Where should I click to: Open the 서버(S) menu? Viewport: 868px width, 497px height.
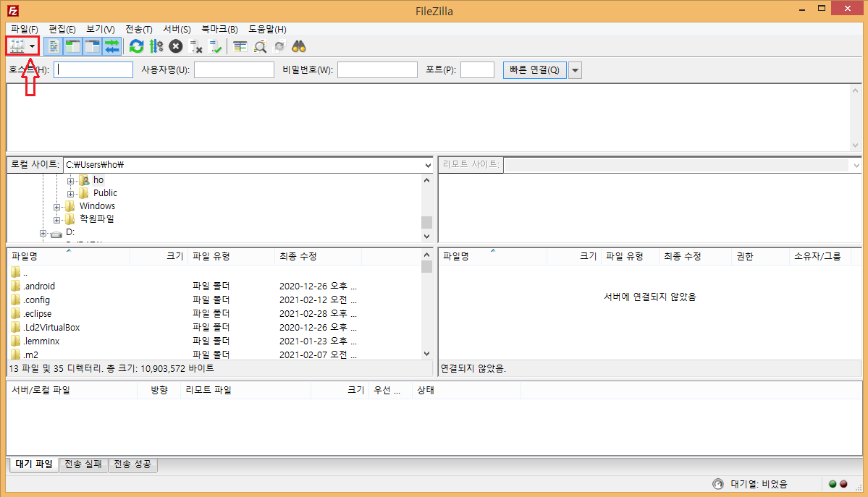point(177,30)
